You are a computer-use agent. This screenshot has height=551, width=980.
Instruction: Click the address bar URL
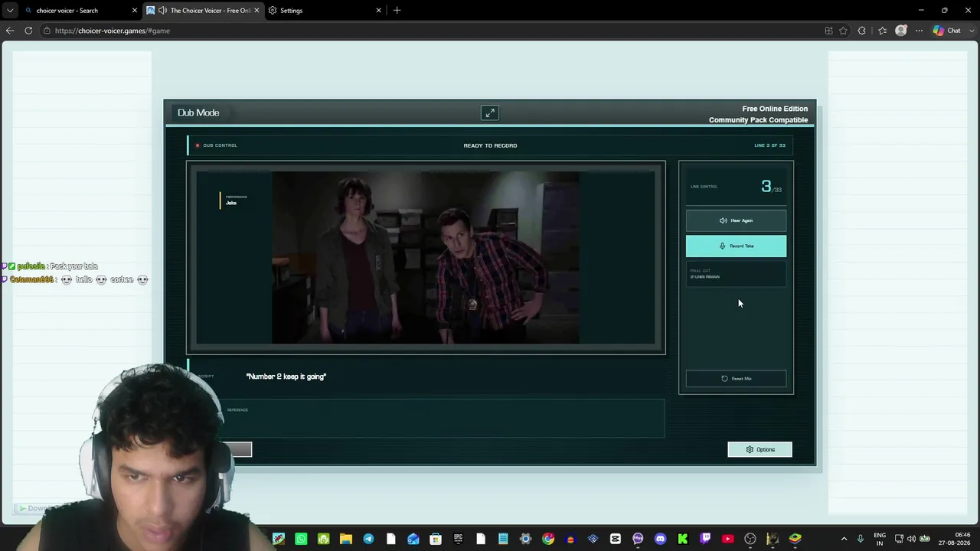(113, 31)
